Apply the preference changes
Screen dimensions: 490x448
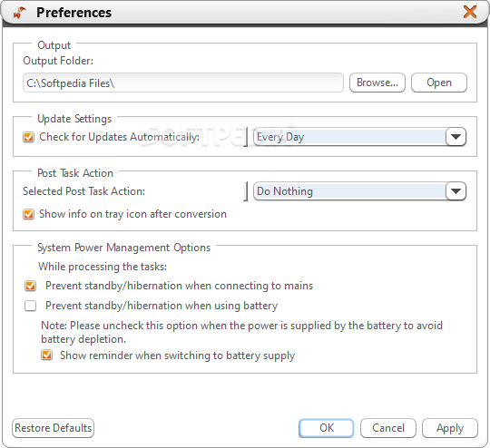450,428
